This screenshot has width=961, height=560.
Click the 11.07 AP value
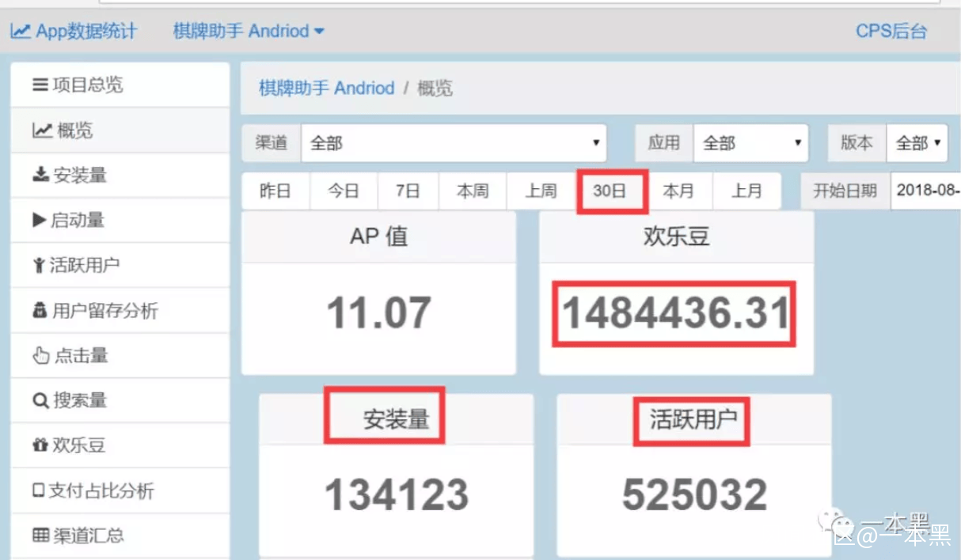tap(378, 312)
